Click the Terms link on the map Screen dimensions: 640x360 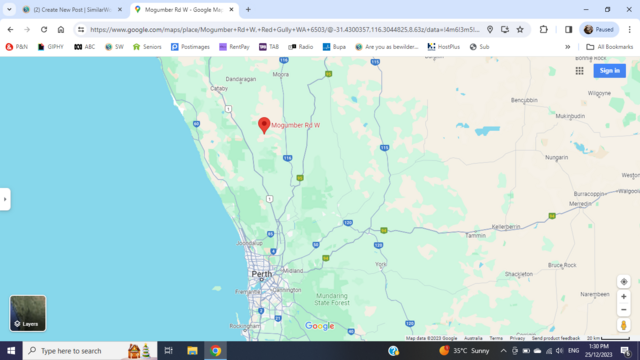pyautogui.click(x=496, y=338)
